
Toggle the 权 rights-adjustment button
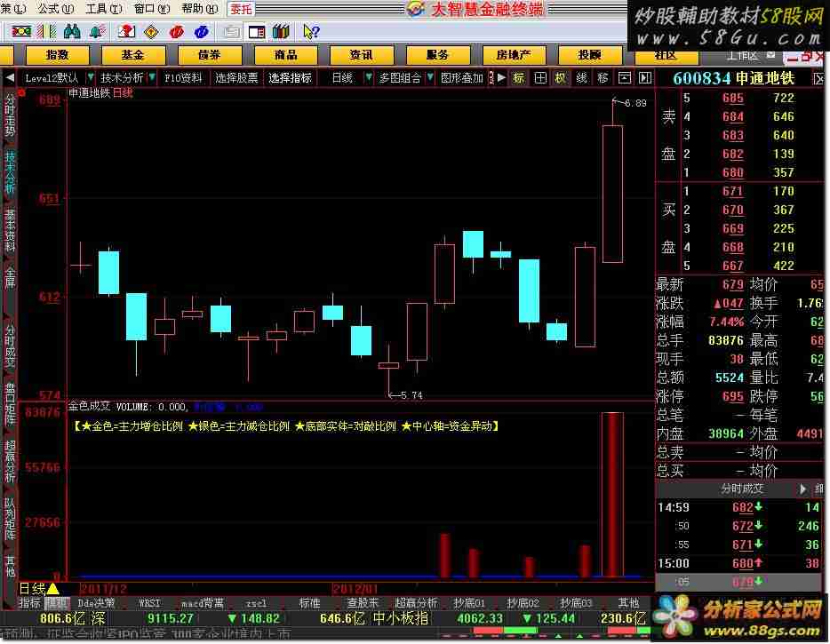[x=561, y=78]
